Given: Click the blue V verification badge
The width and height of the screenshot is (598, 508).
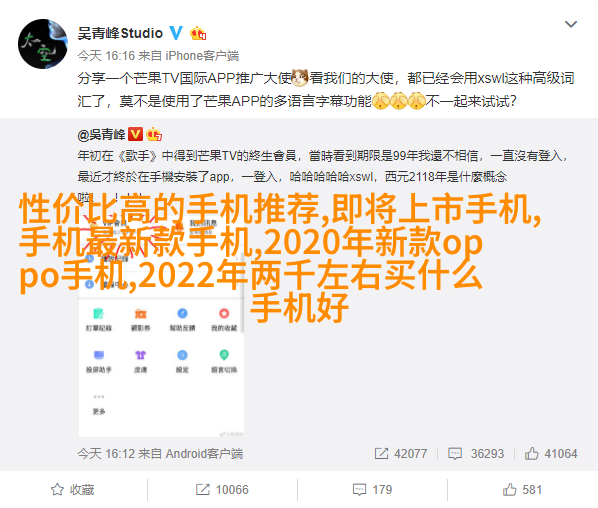Looking at the screenshot, I should 176,33.
